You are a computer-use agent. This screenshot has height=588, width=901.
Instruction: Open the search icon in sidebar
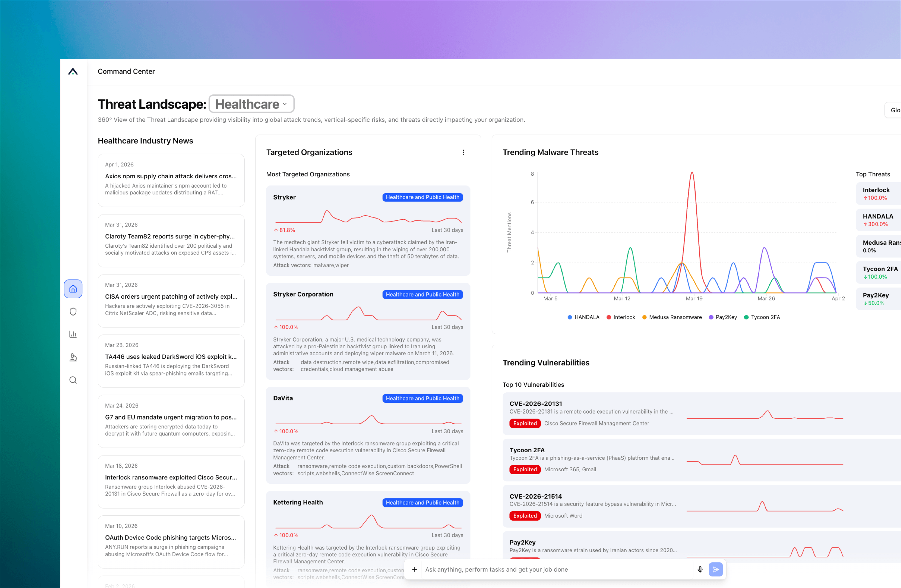[x=73, y=380]
